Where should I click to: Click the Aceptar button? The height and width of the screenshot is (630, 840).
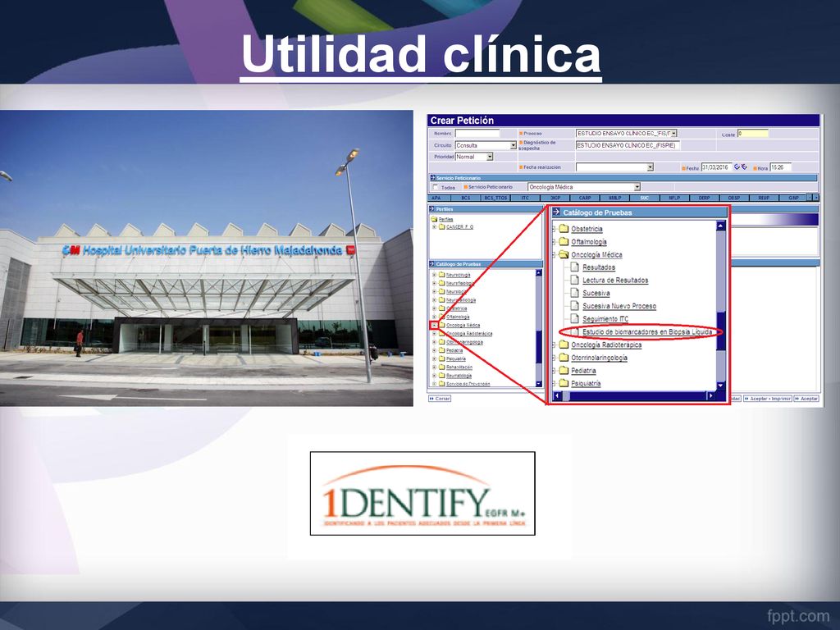pos(806,399)
